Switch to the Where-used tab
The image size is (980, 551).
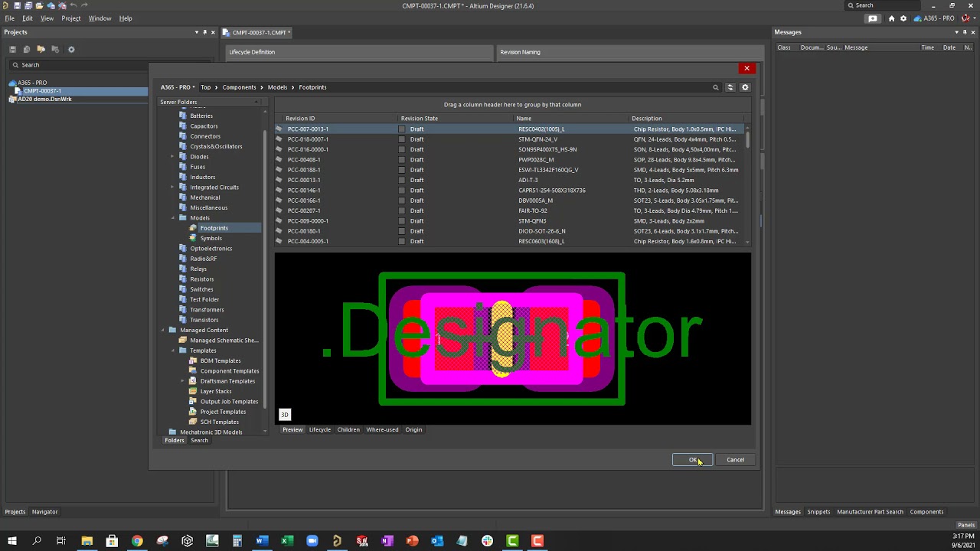pos(382,429)
